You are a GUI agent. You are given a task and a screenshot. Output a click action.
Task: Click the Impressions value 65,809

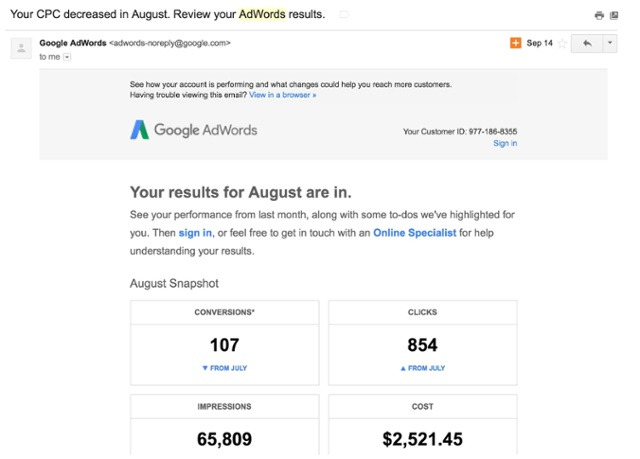(x=224, y=439)
